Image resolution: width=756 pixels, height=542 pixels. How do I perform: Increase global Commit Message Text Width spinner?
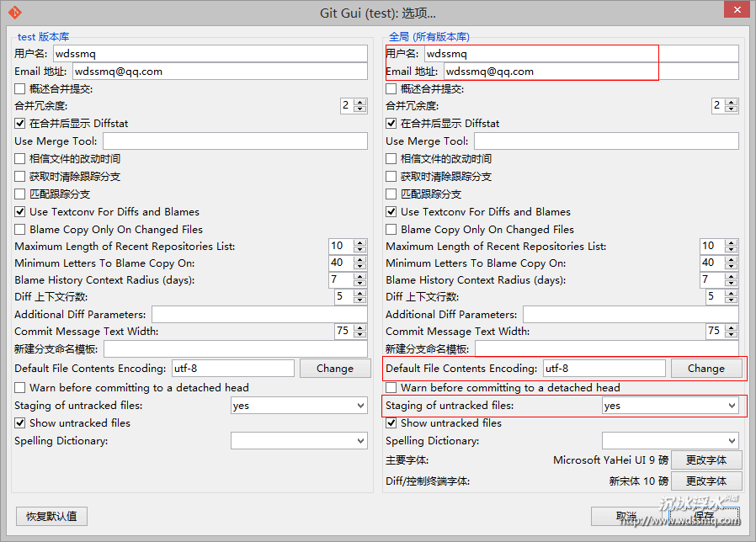coord(732,327)
